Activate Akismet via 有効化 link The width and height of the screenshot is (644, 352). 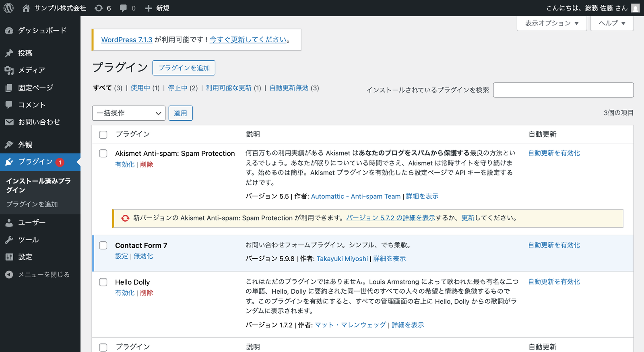(x=125, y=165)
